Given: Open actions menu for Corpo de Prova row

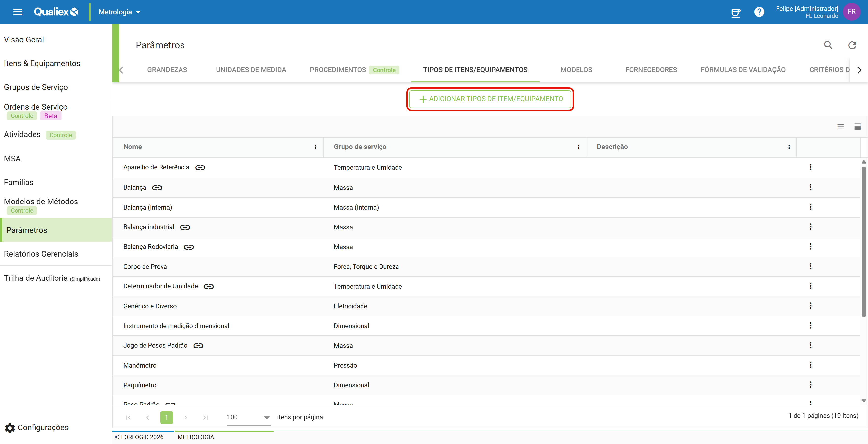Looking at the screenshot, I should [810, 266].
